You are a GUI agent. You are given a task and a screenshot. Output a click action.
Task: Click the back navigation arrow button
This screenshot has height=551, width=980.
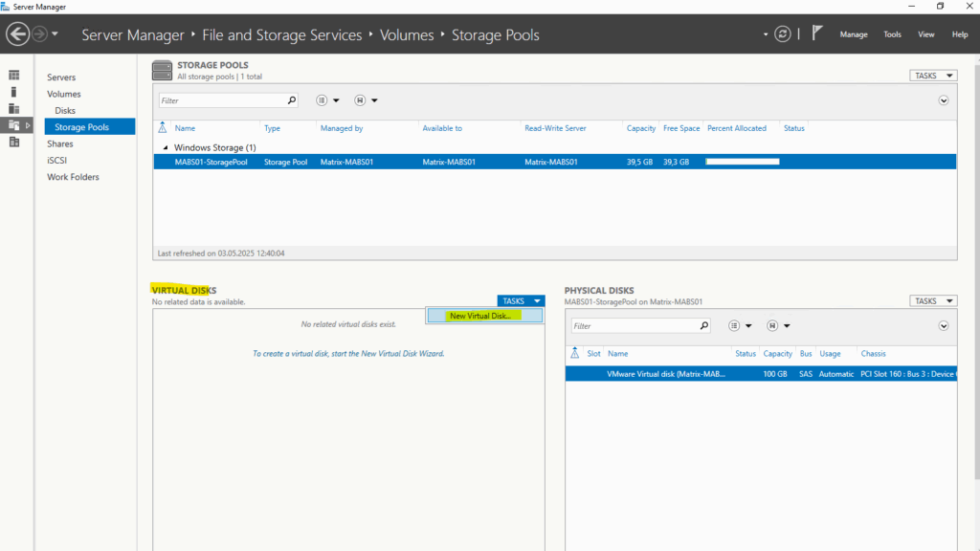17,34
